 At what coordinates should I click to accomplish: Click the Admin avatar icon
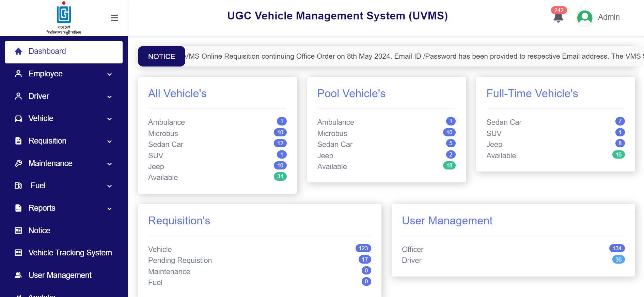(585, 18)
